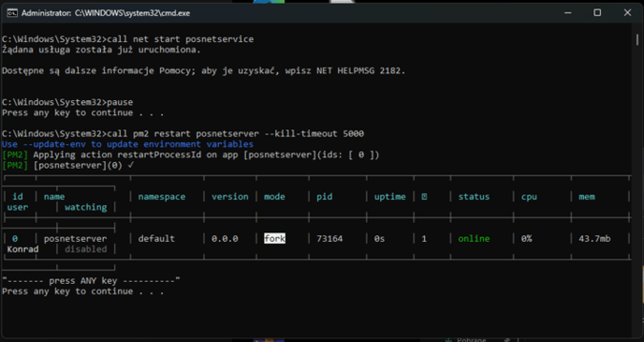Click the '------- press ANY key' line

click(91, 281)
